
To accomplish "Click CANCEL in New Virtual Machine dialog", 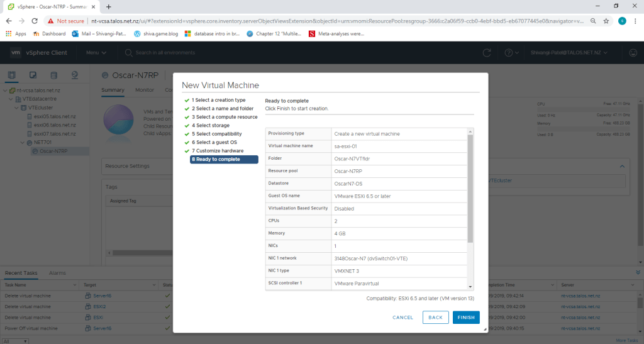I will pyautogui.click(x=402, y=318).
